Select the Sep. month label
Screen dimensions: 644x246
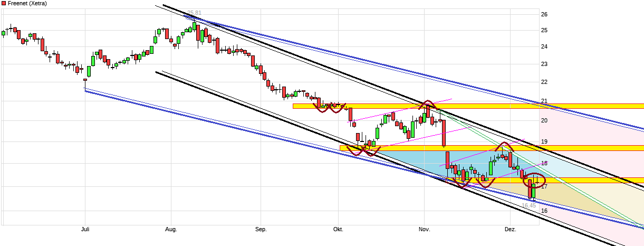[x=261, y=230]
